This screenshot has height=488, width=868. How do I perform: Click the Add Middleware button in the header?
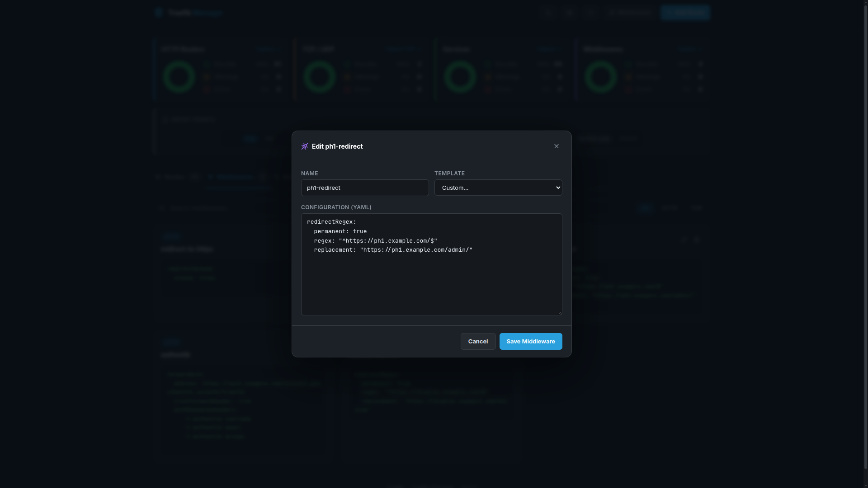(685, 13)
